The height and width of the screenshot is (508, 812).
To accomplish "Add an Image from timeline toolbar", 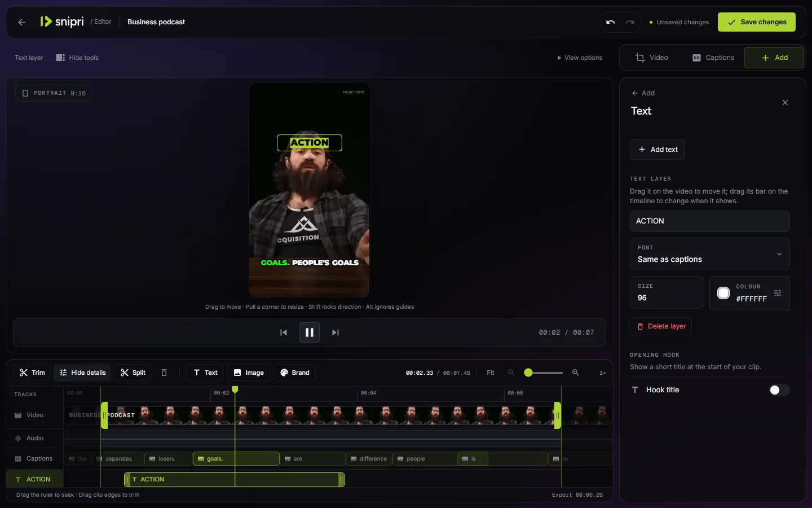I will point(249,373).
